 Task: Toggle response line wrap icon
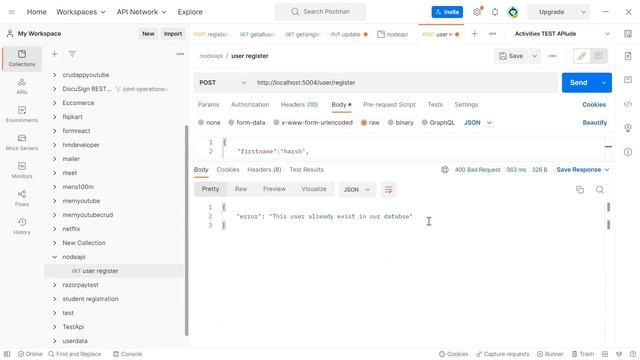pos(388,189)
